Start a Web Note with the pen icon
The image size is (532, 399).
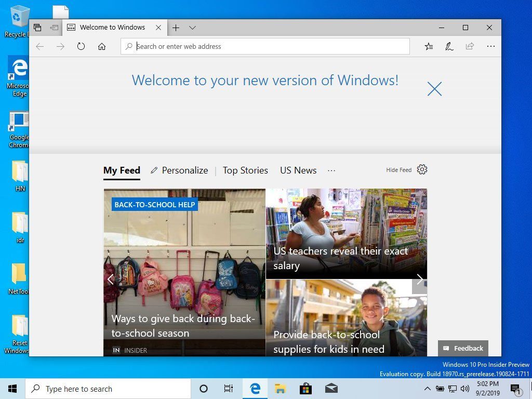click(449, 46)
